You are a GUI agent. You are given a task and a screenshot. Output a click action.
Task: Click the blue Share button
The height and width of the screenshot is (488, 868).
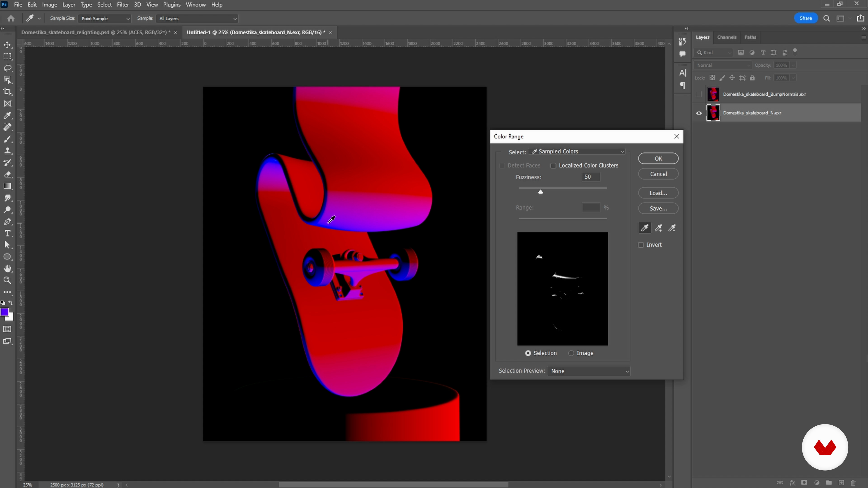806,18
